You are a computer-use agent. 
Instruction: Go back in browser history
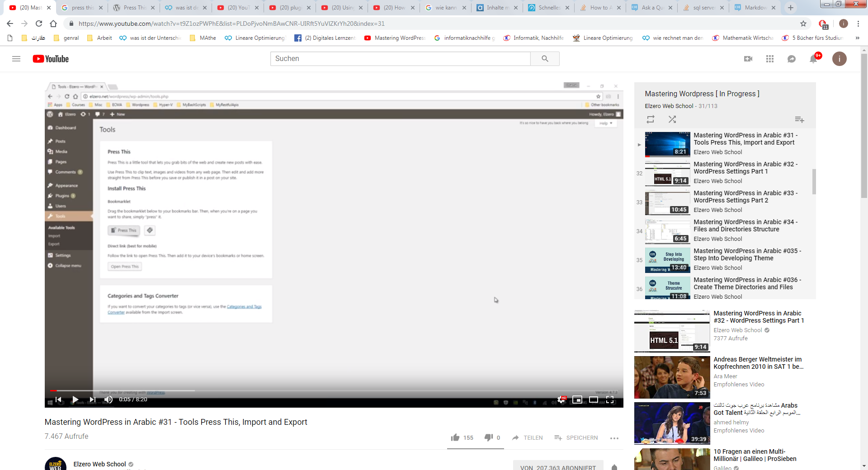coord(10,23)
